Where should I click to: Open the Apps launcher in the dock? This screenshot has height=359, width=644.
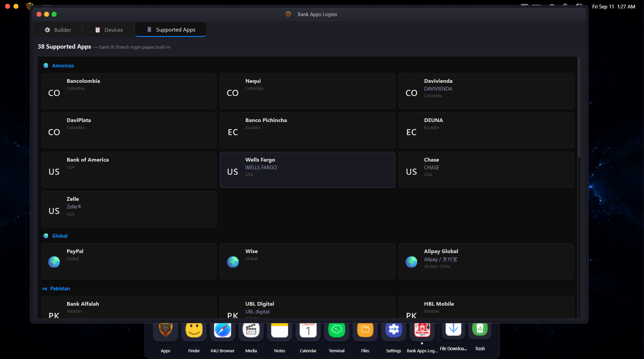point(165,330)
